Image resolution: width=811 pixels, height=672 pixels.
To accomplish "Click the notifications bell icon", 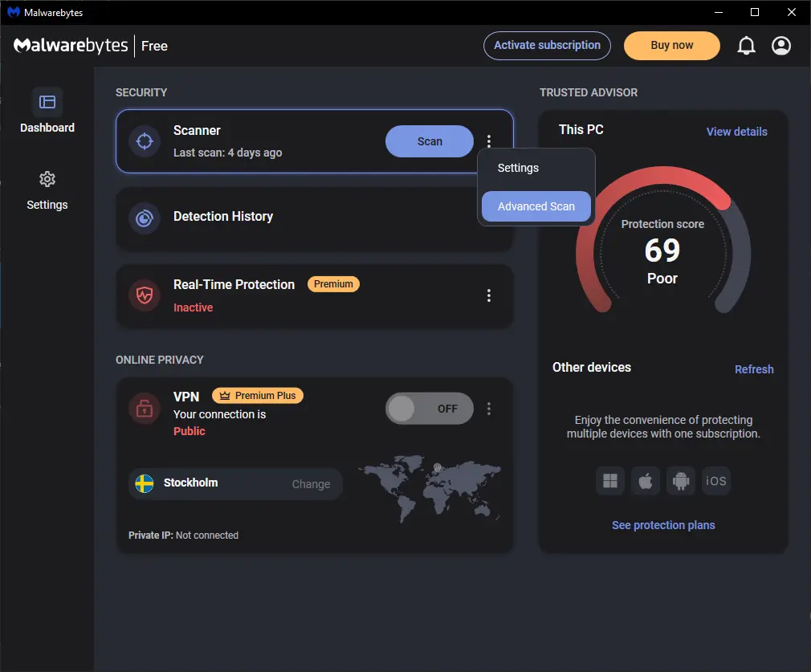I will point(746,46).
